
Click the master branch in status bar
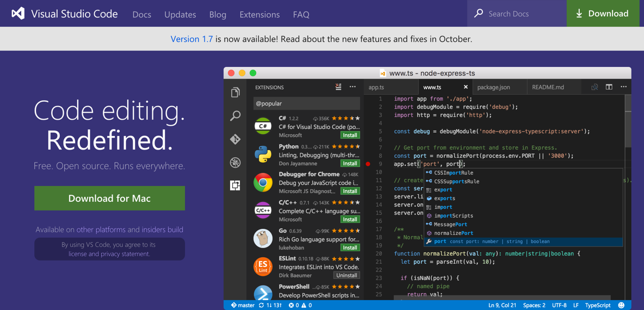(243, 305)
